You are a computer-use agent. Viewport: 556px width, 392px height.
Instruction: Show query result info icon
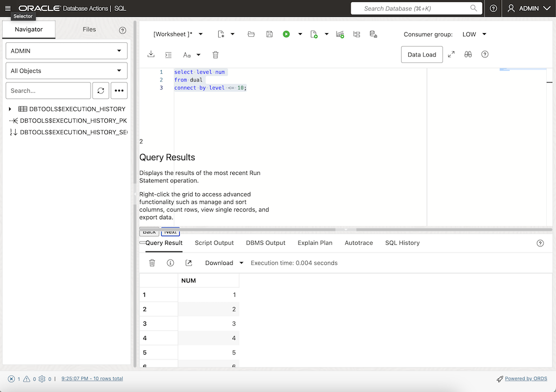[170, 263]
